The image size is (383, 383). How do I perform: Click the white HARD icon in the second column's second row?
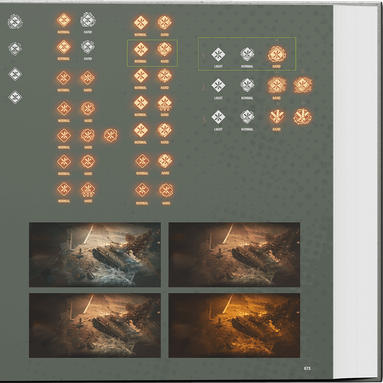coord(88,47)
